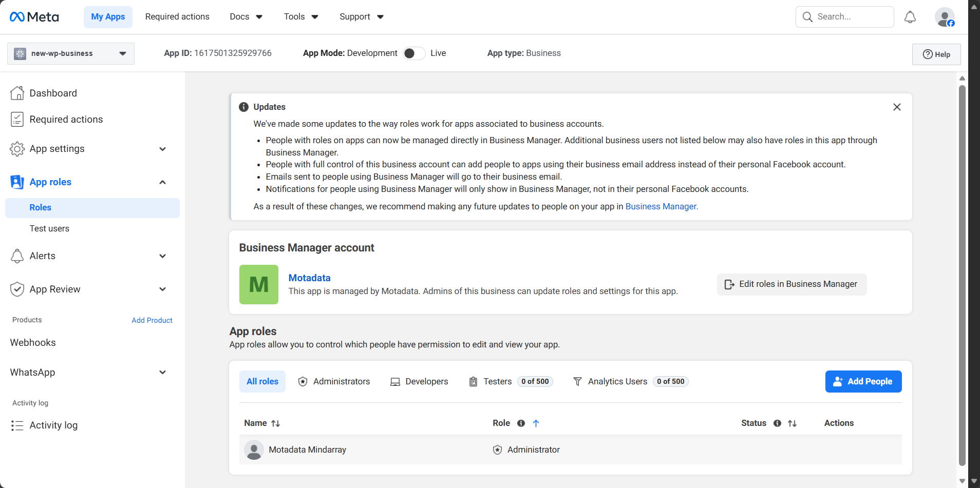
Task: Open the profile avatar menu
Action: (x=945, y=17)
